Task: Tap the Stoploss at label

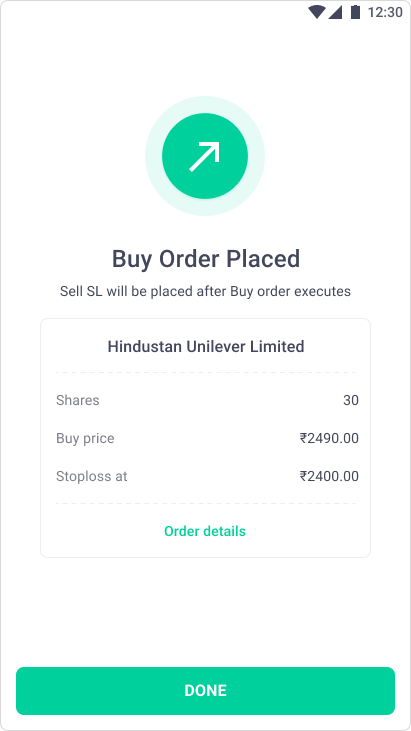Action: pyautogui.click(x=91, y=476)
